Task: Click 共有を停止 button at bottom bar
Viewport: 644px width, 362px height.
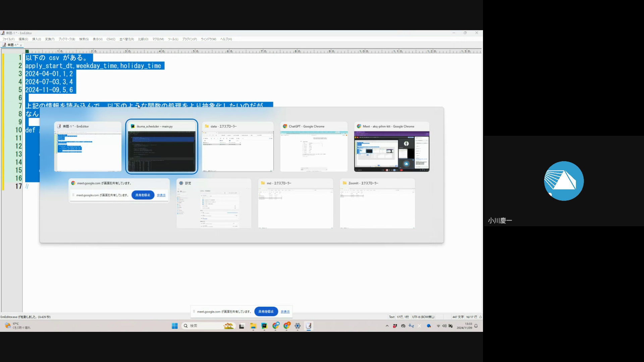Action: point(266,311)
